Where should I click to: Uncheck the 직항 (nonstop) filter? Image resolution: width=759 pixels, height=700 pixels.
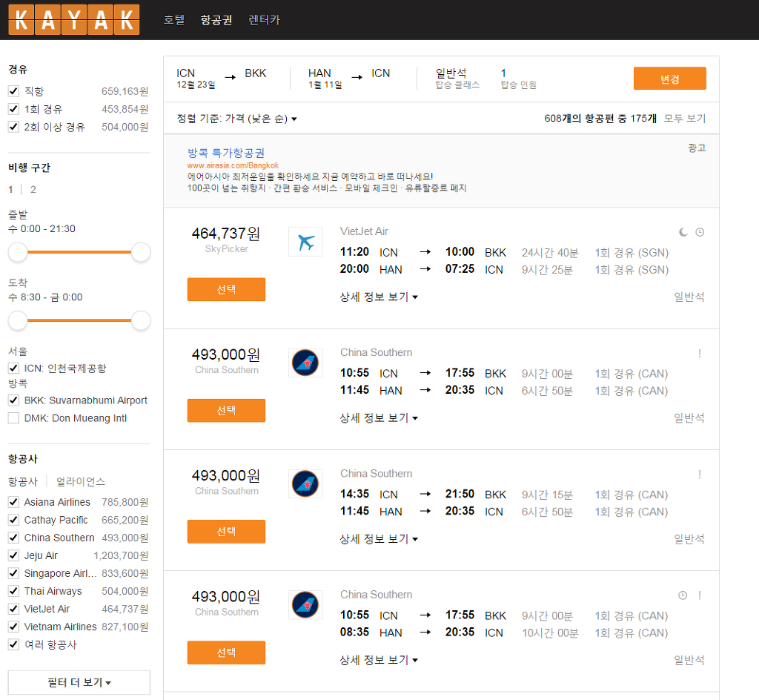pos(13,91)
